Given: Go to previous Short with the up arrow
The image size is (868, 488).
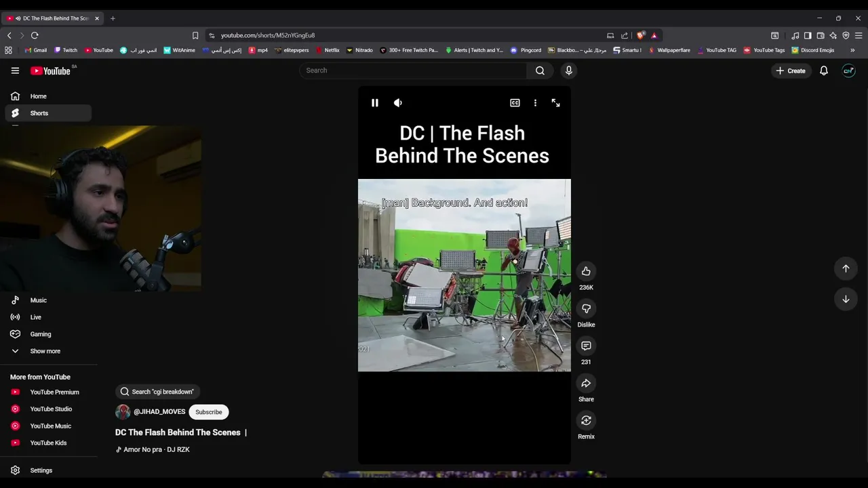Looking at the screenshot, I should tap(846, 268).
